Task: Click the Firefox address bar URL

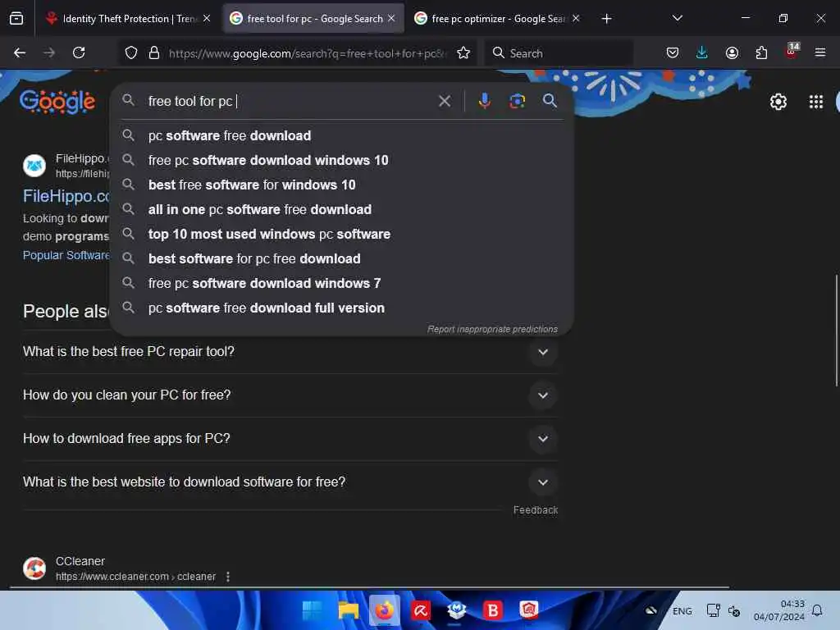Action: point(308,53)
